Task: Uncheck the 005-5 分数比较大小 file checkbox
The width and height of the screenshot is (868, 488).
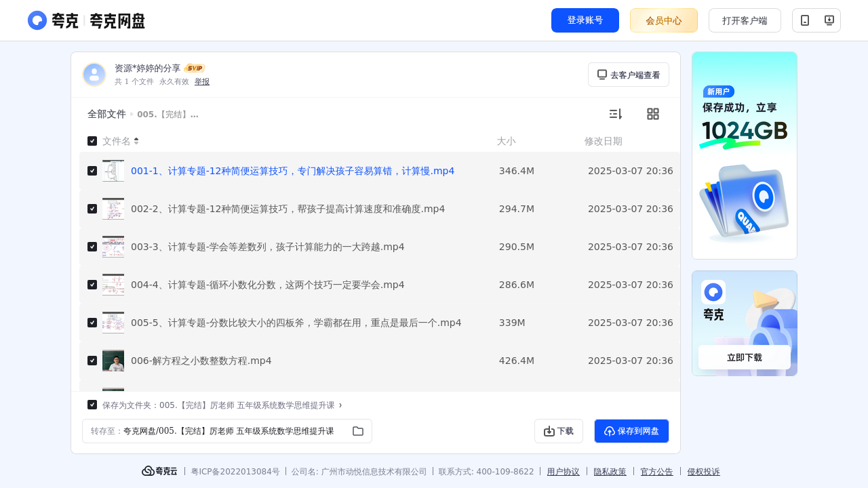Action: click(x=92, y=323)
